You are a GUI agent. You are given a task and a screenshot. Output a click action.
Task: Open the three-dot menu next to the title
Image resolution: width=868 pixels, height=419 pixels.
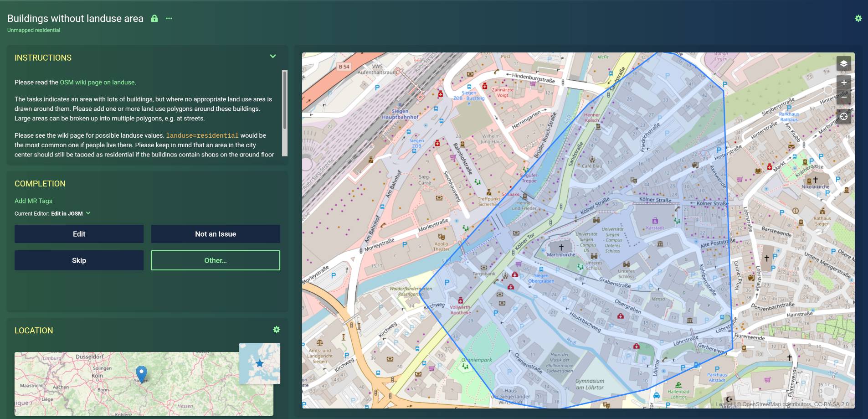(169, 19)
